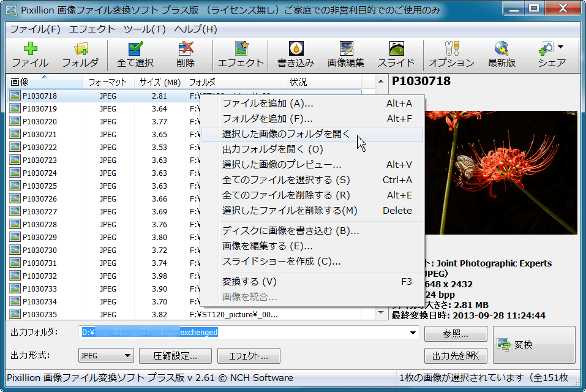Image resolution: width=586 pixels, height=392 pixels.
Task: Click the image icon beside P1030722
Action: (15, 147)
